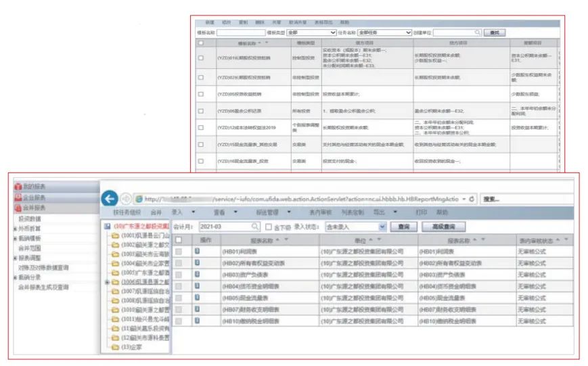Image resolution: width=588 pixels, height=366 pixels.
Task: Click the search button in the upper window
Action: tap(495, 32)
